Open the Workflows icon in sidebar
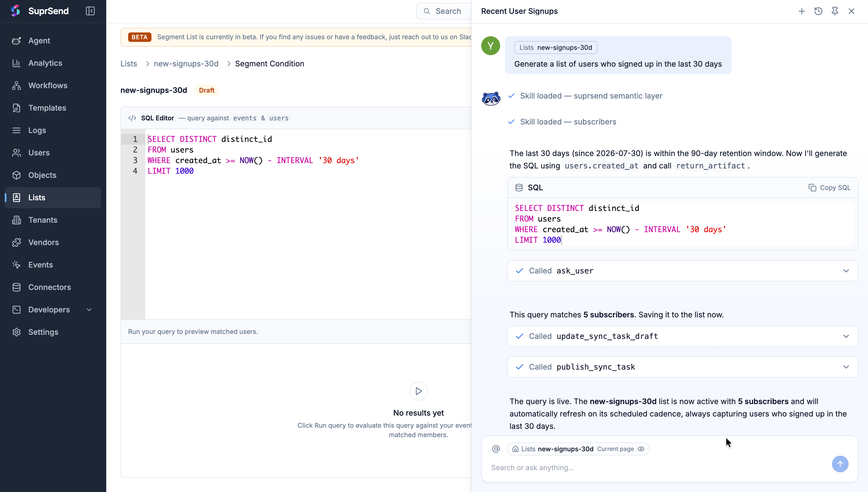Viewport: 868px width, 492px height. coord(16,86)
